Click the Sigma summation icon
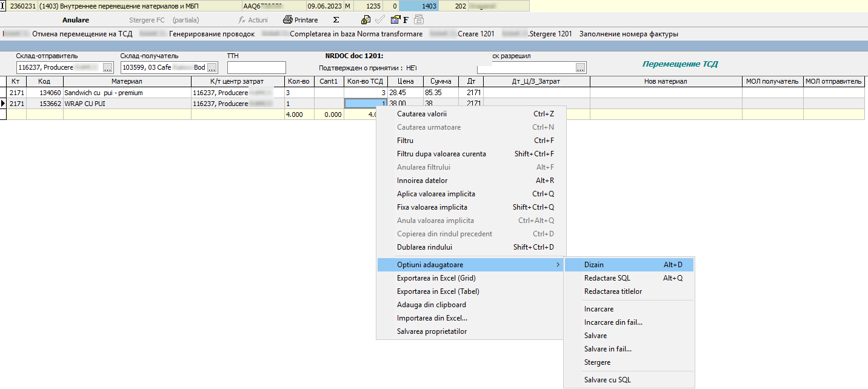The height and width of the screenshot is (389, 868). click(336, 20)
